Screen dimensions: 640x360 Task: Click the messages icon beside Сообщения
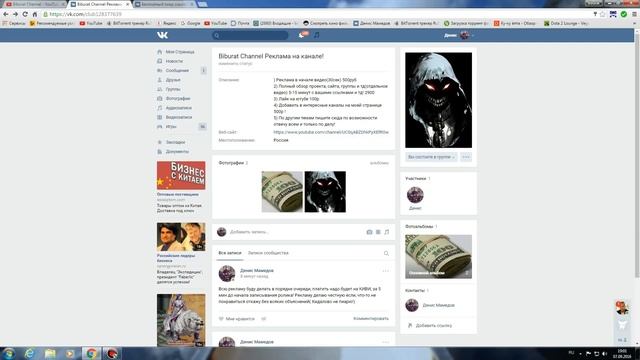pyautogui.click(x=160, y=71)
